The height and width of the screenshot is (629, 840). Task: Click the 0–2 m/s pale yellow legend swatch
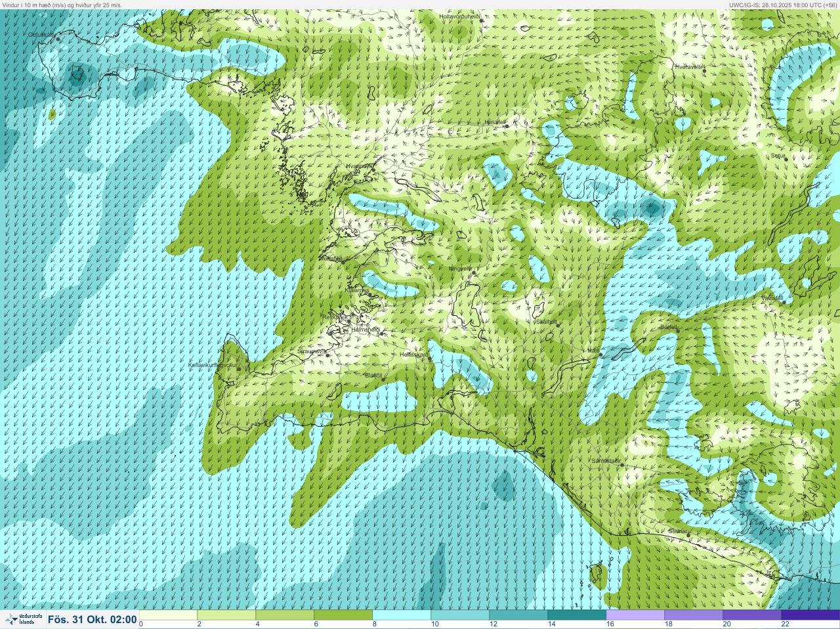168,615
